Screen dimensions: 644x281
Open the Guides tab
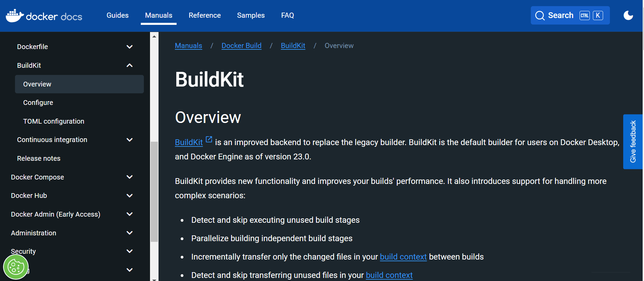[x=118, y=15]
